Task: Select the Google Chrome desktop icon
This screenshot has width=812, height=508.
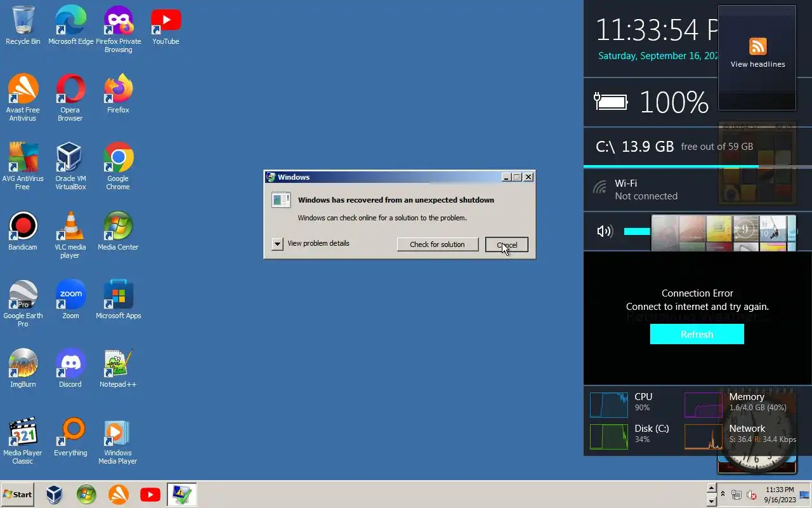Action: (118, 166)
